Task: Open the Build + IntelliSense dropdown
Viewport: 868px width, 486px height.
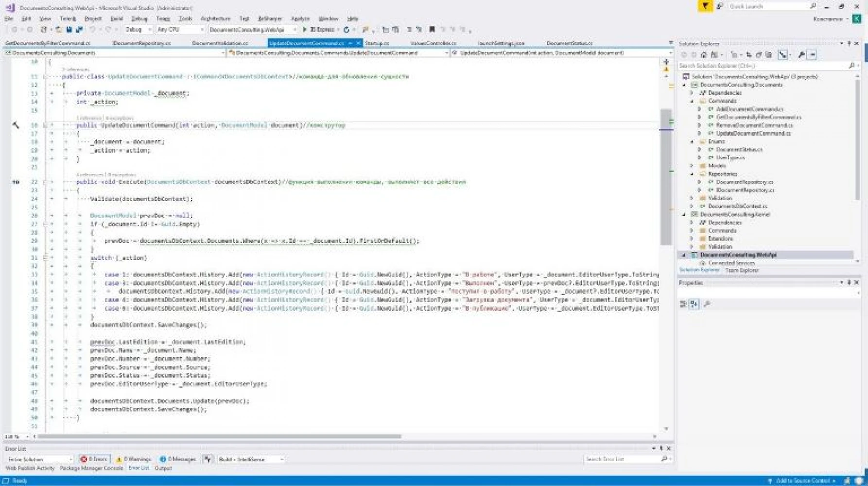Action: 251,459
